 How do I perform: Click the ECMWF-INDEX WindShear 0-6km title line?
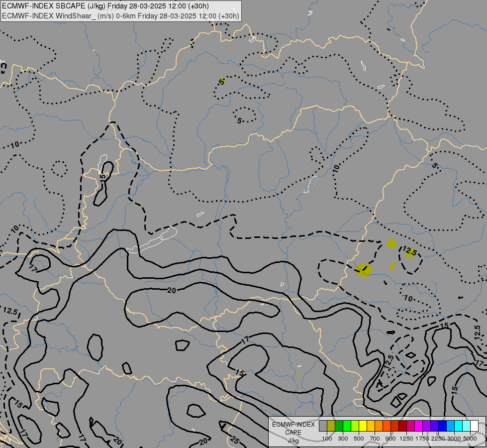(120, 16)
